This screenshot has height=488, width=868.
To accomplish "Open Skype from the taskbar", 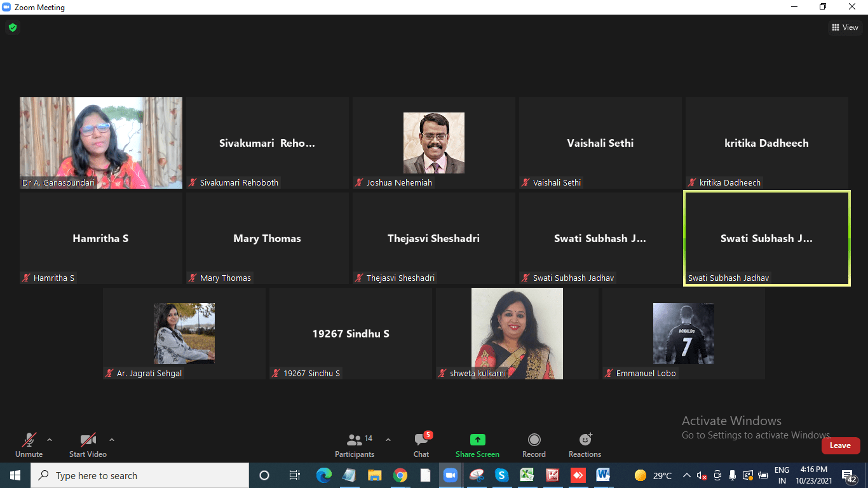I will pyautogui.click(x=502, y=475).
